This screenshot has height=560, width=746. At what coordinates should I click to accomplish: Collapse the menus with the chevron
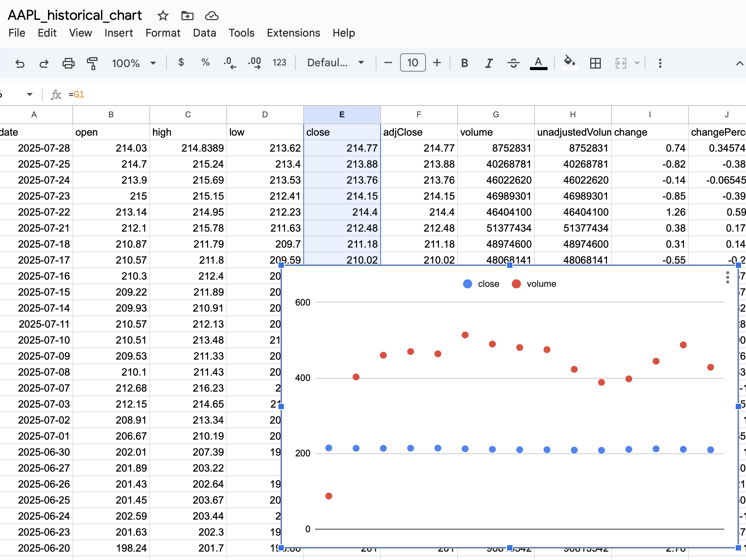click(x=739, y=63)
